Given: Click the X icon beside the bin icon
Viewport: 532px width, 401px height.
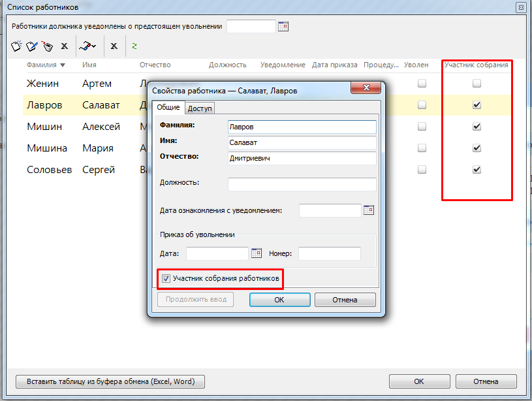Looking at the screenshot, I should 64,46.
